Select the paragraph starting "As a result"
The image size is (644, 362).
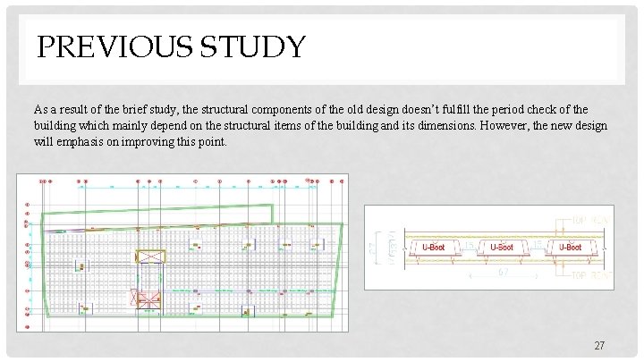coord(320,126)
